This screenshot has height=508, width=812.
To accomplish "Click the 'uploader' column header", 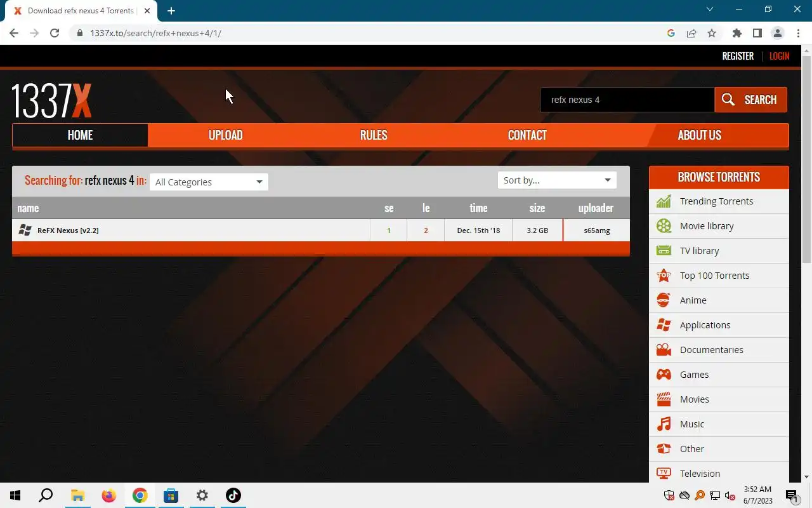I will tap(596, 208).
